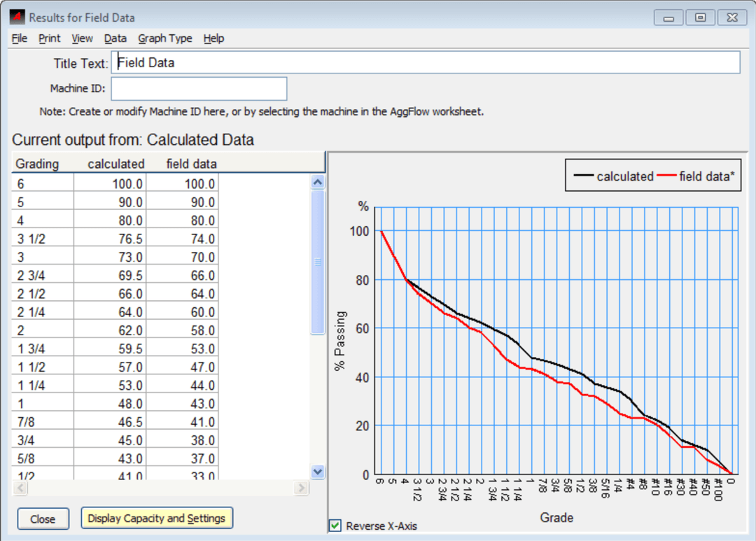Expand the Data menu
756x541 pixels.
pyautogui.click(x=115, y=38)
